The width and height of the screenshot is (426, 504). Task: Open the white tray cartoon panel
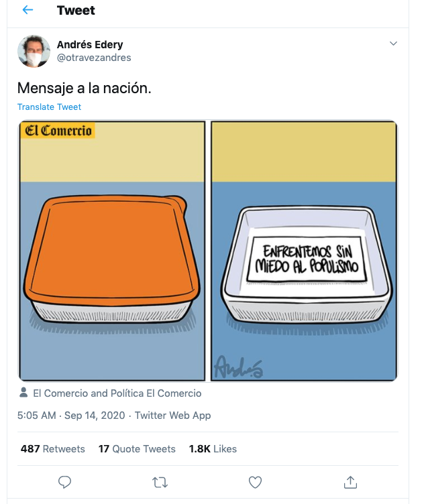coord(304,251)
